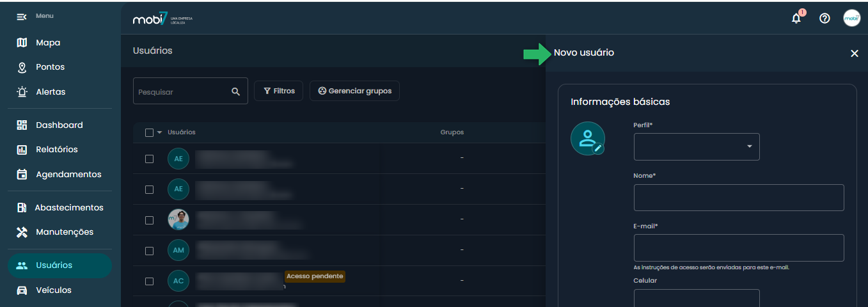Screen dimensions: 868x307
Task: Focus the E-mail input field
Action: coord(738,248)
